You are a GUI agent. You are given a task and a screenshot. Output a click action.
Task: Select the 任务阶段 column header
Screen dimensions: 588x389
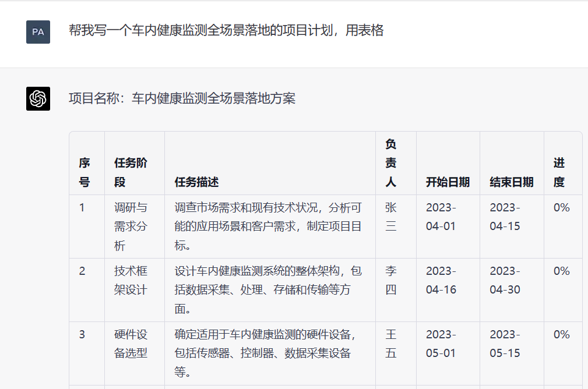pyautogui.click(x=131, y=172)
